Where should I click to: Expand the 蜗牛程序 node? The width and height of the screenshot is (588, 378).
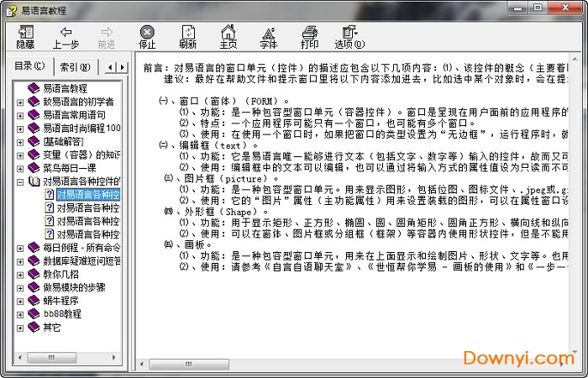[20, 302]
